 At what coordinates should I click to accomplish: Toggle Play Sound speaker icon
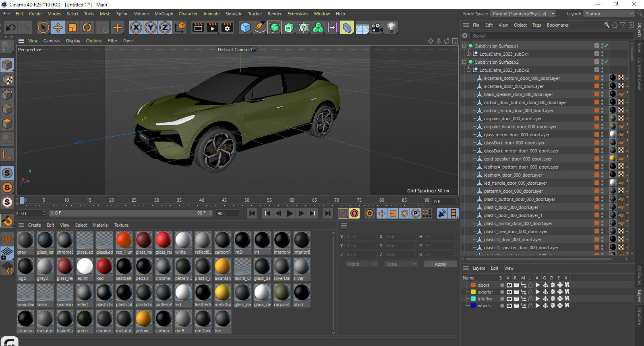[x=442, y=213]
